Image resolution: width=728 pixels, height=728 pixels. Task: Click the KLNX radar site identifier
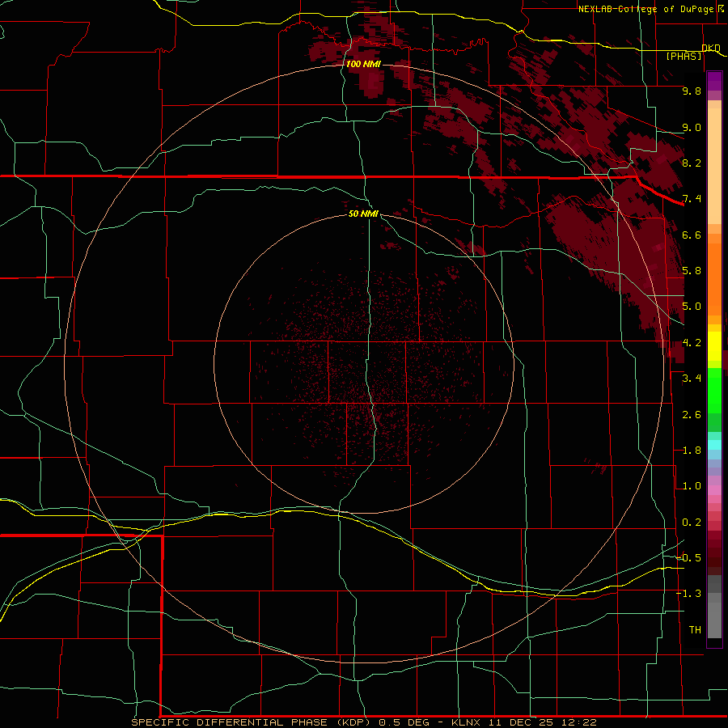click(x=466, y=722)
